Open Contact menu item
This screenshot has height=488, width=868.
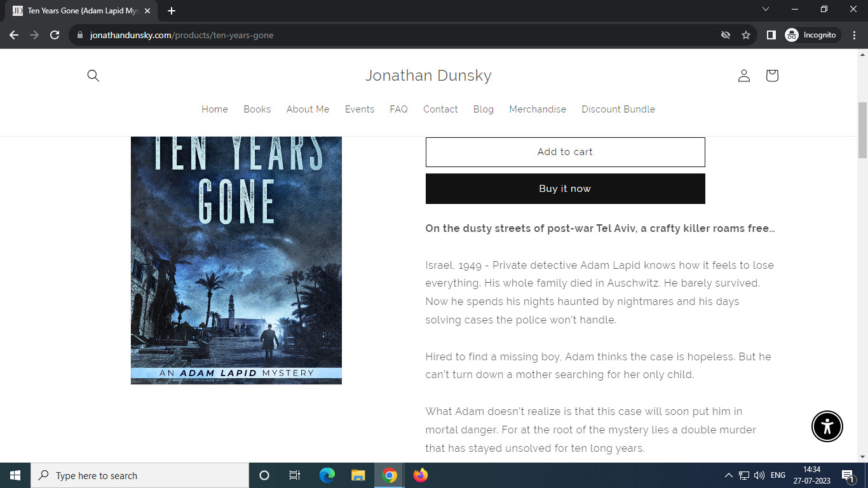(x=441, y=109)
